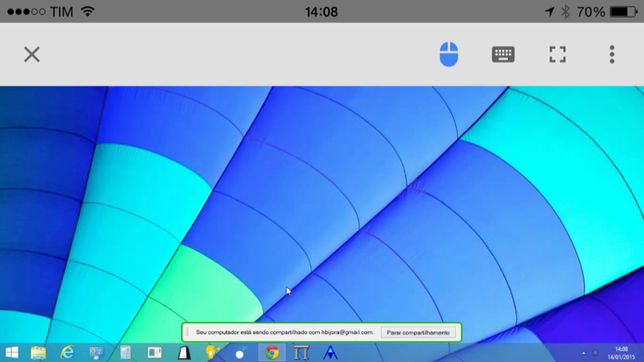Open File Explorer from the taskbar

38,353
